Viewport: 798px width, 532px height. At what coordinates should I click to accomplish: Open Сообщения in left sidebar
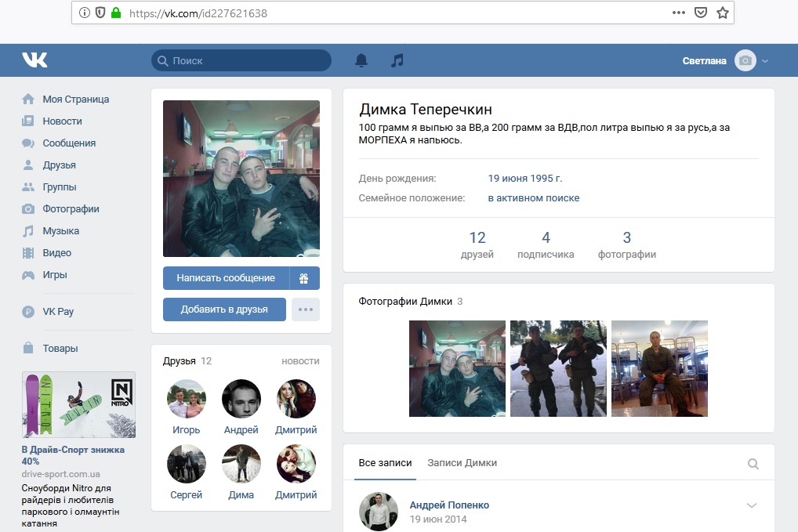click(x=69, y=143)
